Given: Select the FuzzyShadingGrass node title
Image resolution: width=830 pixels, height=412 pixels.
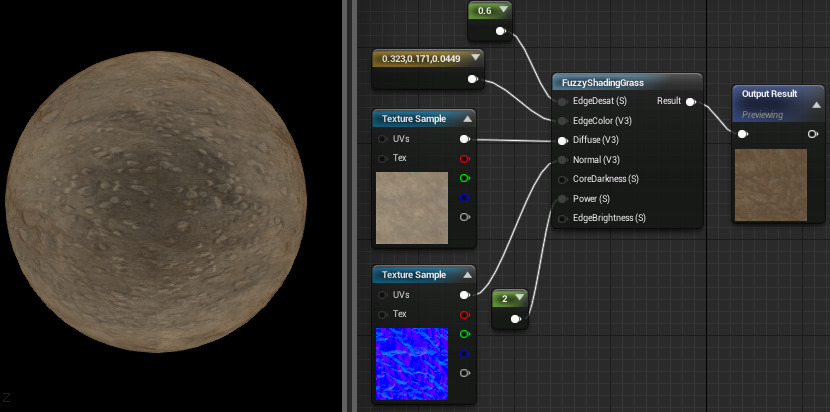Looking at the screenshot, I should click(x=610, y=82).
